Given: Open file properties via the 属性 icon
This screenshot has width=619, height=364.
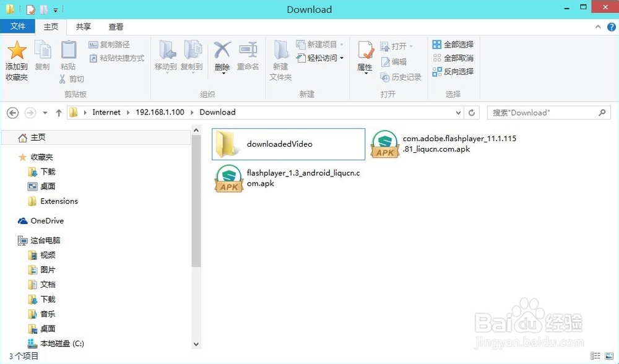Looking at the screenshot, I should (x=365, y=56).
